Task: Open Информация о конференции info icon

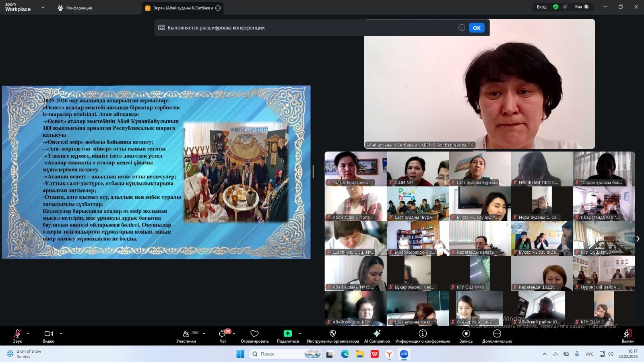Action: point(423,334)
